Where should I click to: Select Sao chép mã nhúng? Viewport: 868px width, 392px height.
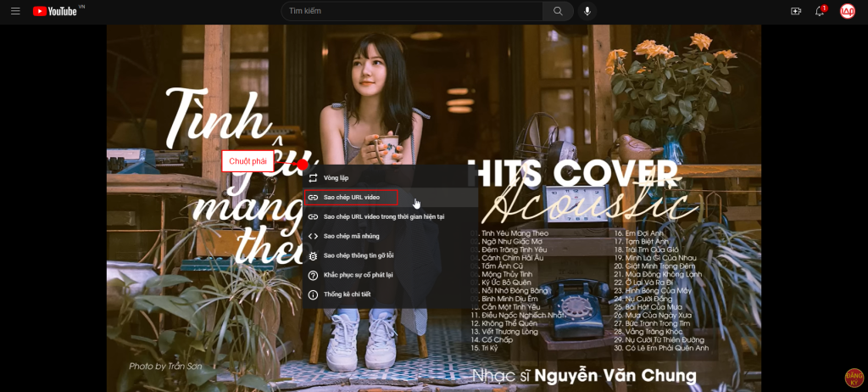[x=351, y=236]
